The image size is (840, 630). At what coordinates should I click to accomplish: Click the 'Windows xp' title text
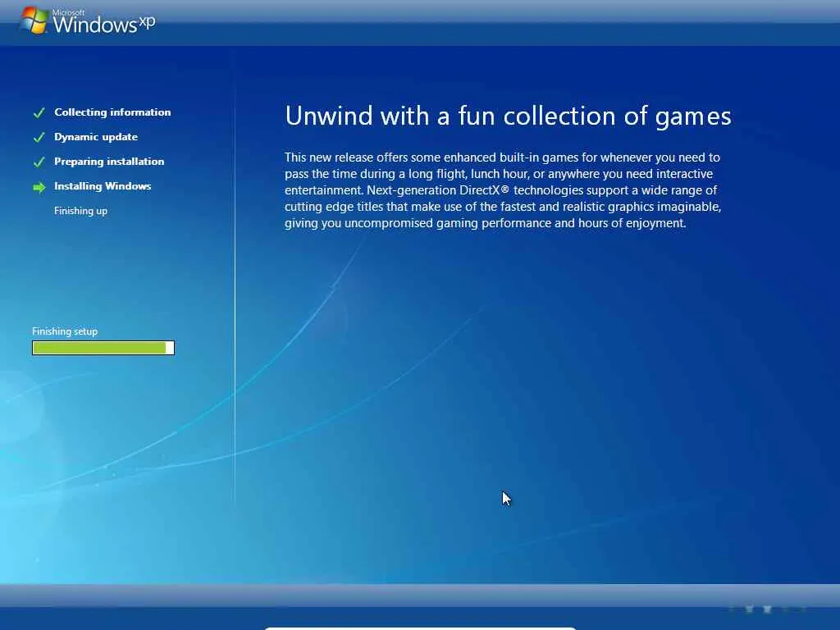click(x=104, y=24)
